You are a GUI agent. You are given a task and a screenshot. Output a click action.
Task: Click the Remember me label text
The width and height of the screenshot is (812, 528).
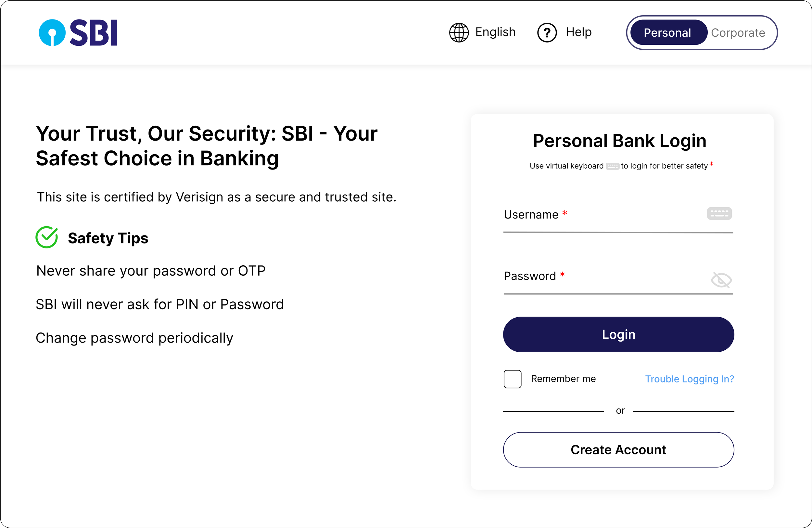tap(563, 379)
